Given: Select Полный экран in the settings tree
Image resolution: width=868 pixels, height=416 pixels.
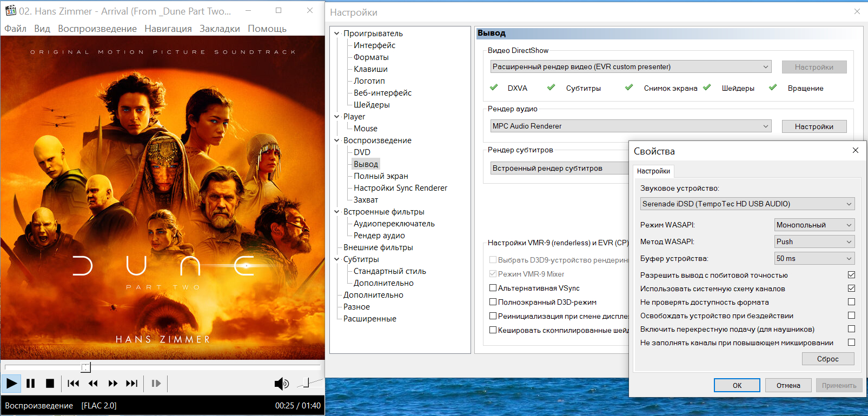Looking at the screenshot, I should [x=381, y=176].
